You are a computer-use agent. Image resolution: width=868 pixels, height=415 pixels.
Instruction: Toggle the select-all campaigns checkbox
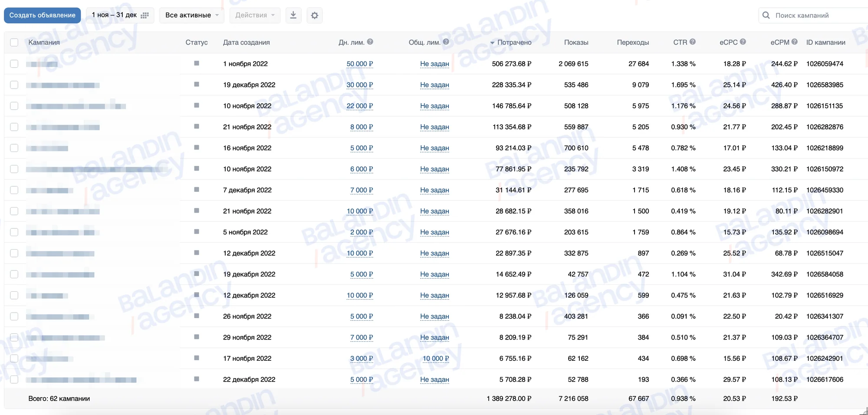[14, 42]
